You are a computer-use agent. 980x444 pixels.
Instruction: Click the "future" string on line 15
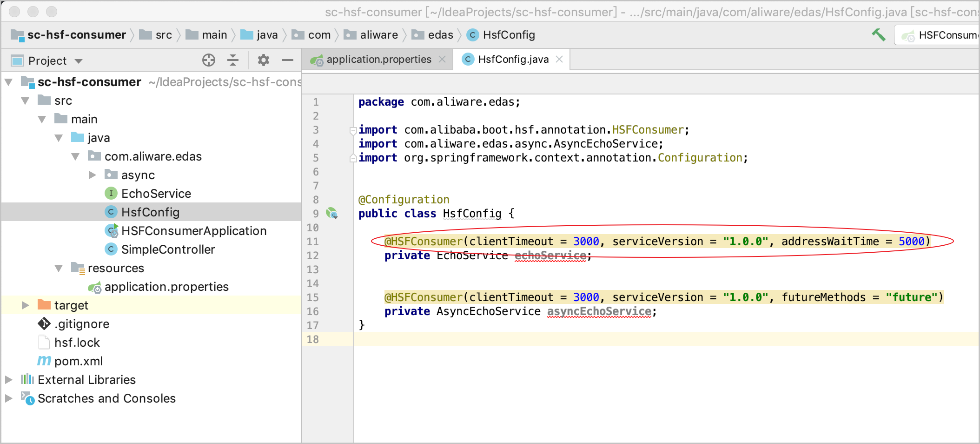pyautogui.click(x=911, y=297)
